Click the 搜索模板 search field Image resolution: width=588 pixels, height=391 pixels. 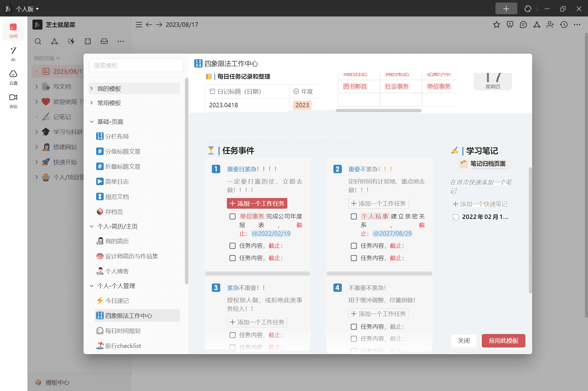[136, 65]
